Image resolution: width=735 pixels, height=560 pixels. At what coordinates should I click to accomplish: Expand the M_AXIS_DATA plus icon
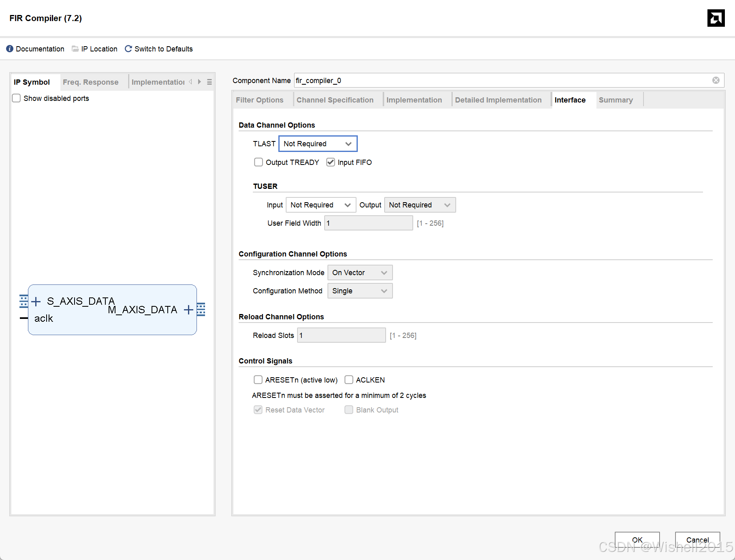click(x=188, y=310)
